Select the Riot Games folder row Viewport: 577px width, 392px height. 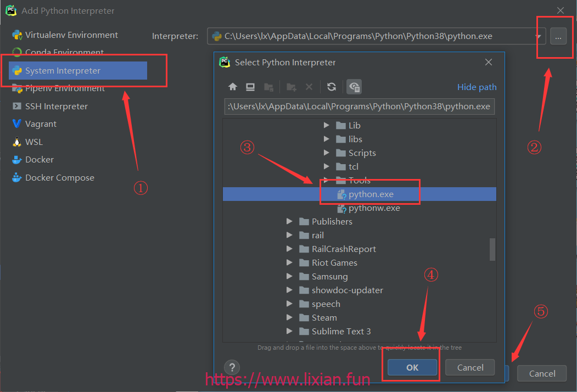359,263
